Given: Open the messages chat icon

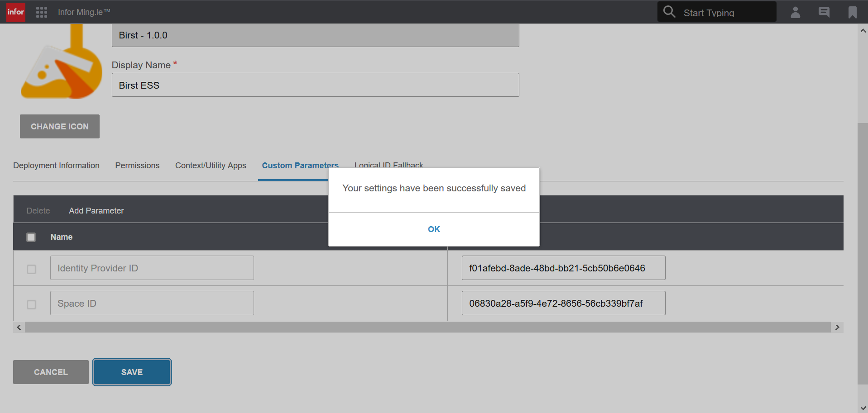Looking at the screenshot, I should click(x=824, y=12).
